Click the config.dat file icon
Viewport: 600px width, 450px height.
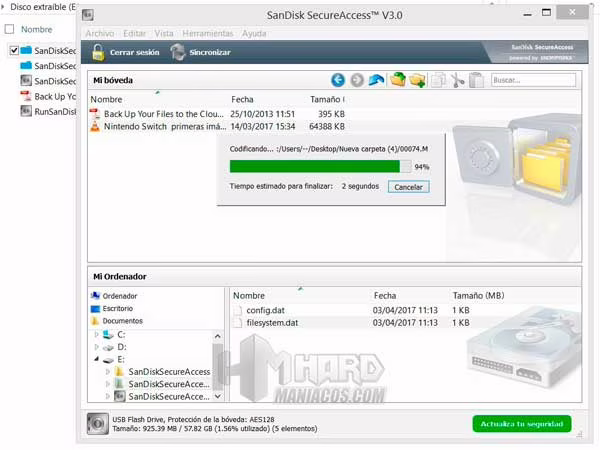(238, 310)
